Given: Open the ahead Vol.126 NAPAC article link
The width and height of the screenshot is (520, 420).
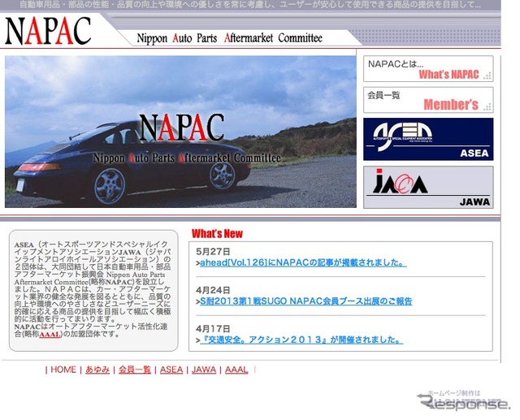Looking at the screenshot, I should (303, 263).
